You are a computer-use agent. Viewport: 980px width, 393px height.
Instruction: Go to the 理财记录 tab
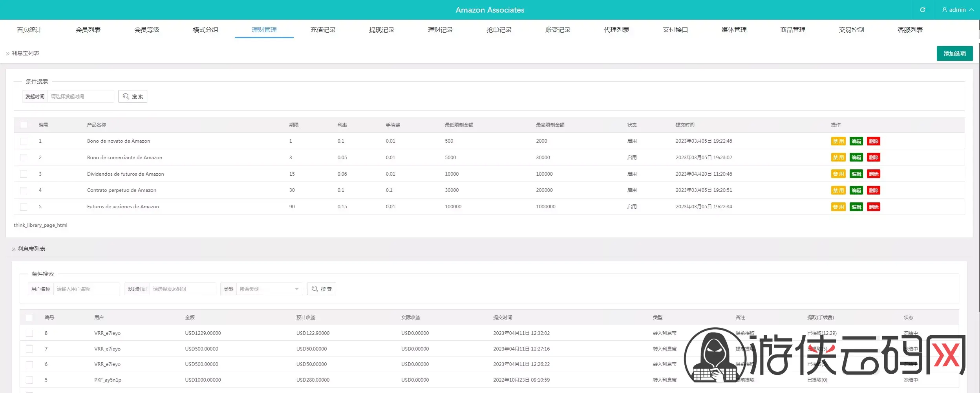pos(441,30)
